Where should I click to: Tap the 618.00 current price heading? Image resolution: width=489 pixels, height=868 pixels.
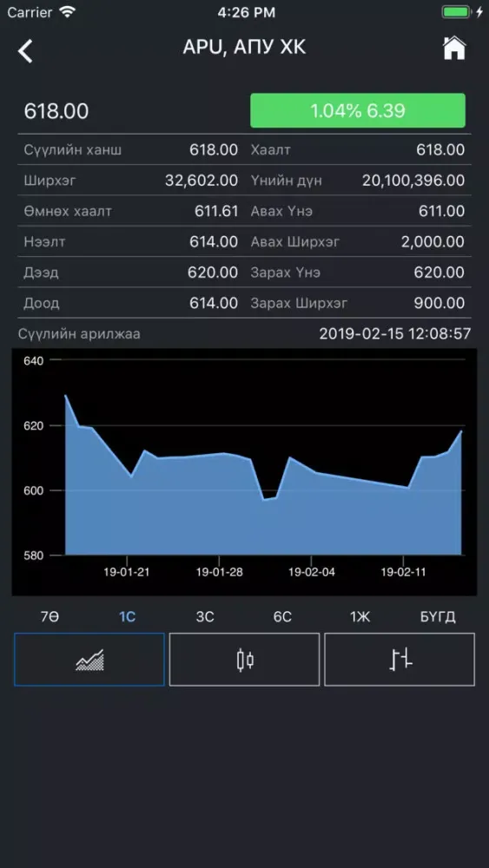[56, 111]
